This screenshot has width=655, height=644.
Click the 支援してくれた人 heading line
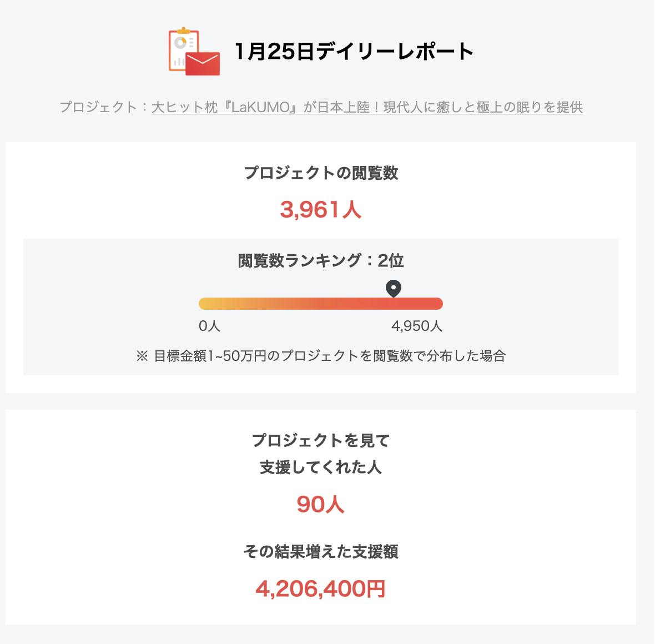click(321, 467)
